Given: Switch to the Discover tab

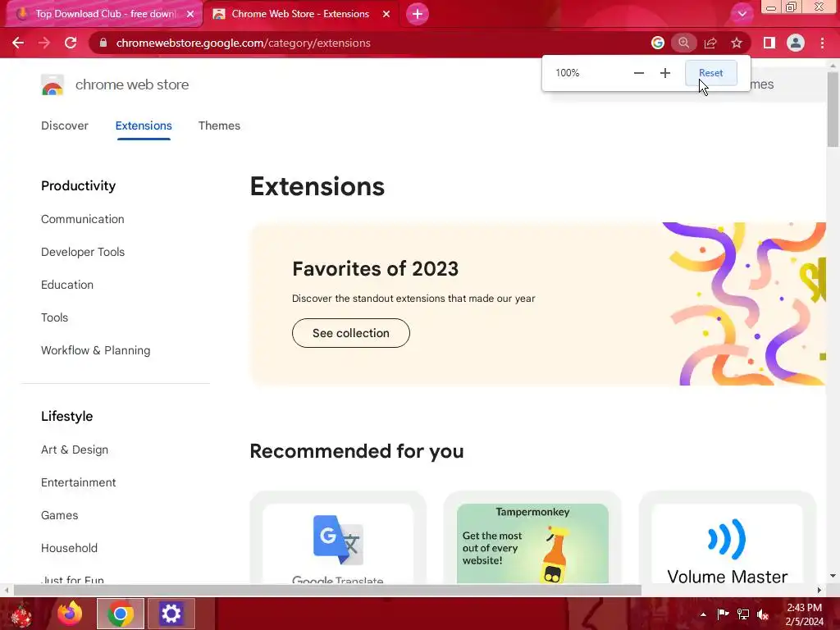Looking at the screenshot, I should [x=64, y=126].
